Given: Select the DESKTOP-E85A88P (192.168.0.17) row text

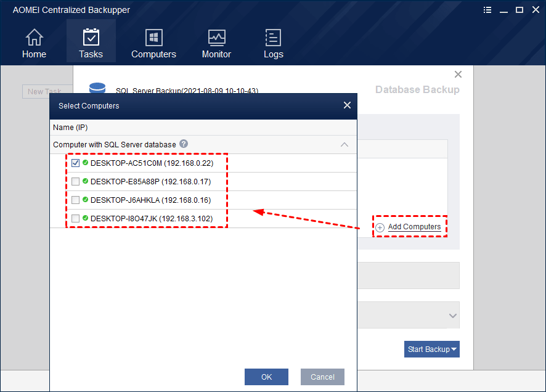Looking at the screenshot, I should click(151, 181).
